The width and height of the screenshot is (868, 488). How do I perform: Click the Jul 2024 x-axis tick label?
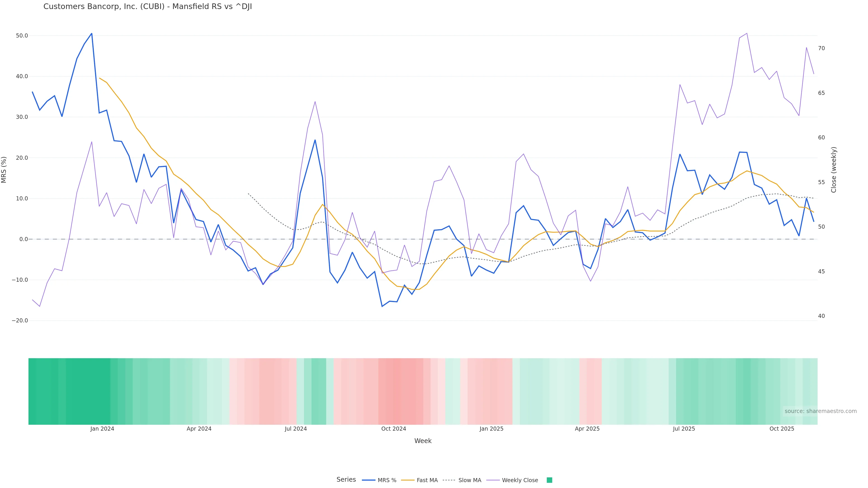(x=295, y=429)
